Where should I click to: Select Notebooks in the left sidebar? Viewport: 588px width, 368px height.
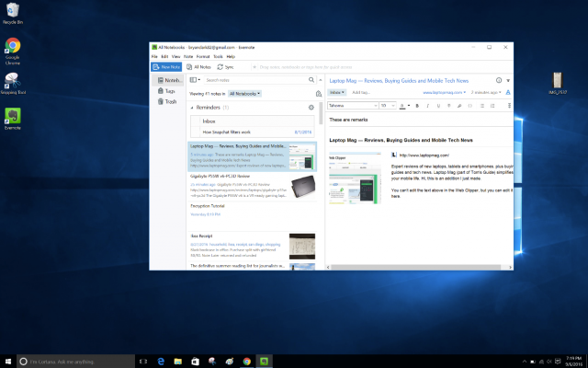pyautogui.click(x=169, y=80)
